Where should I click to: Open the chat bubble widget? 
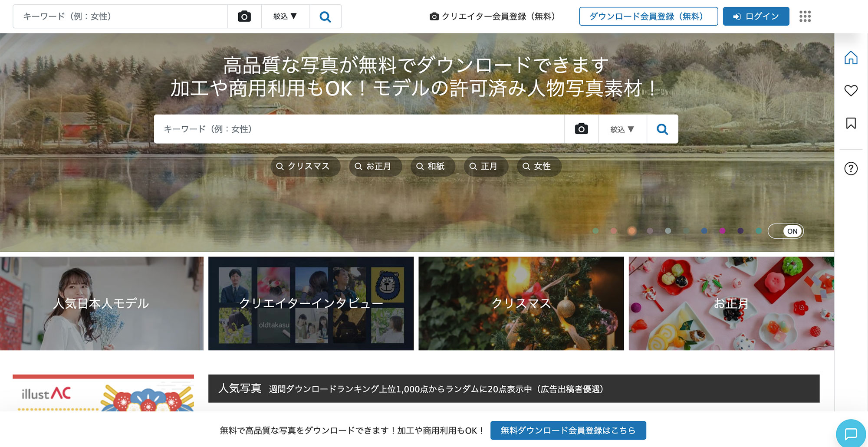coord(851,433)
